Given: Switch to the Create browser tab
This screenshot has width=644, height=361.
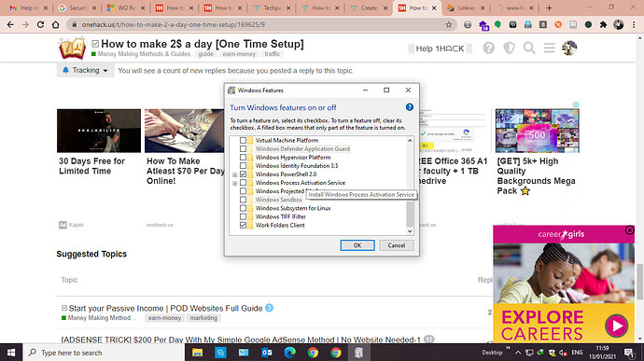Looking at the screenshot, I should coord(369,7).
